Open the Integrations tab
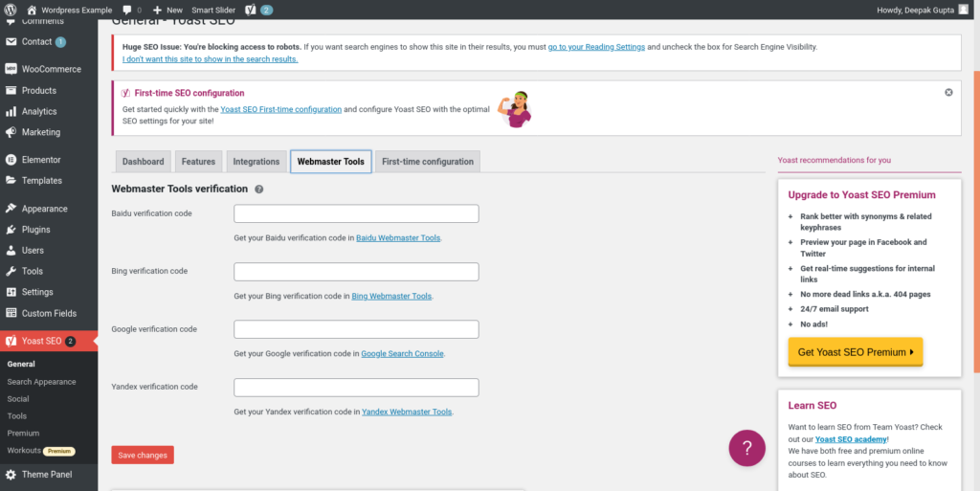Screen dimensions: 980x491 point(256,162)
